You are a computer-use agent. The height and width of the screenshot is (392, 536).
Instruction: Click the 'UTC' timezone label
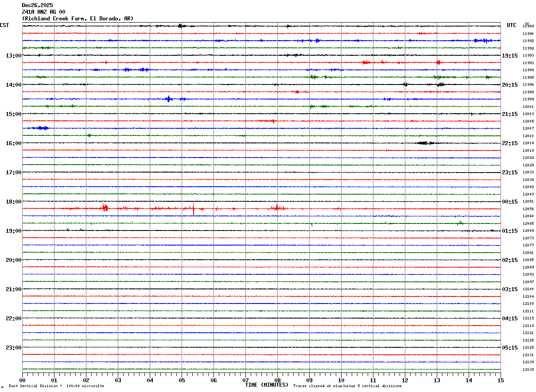pyautogui.click(x=512, y=25)
